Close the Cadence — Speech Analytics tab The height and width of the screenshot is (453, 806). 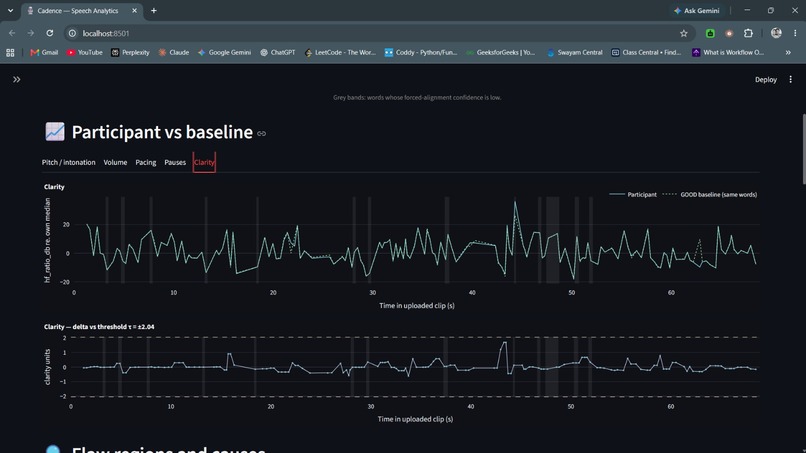point(134,10)
